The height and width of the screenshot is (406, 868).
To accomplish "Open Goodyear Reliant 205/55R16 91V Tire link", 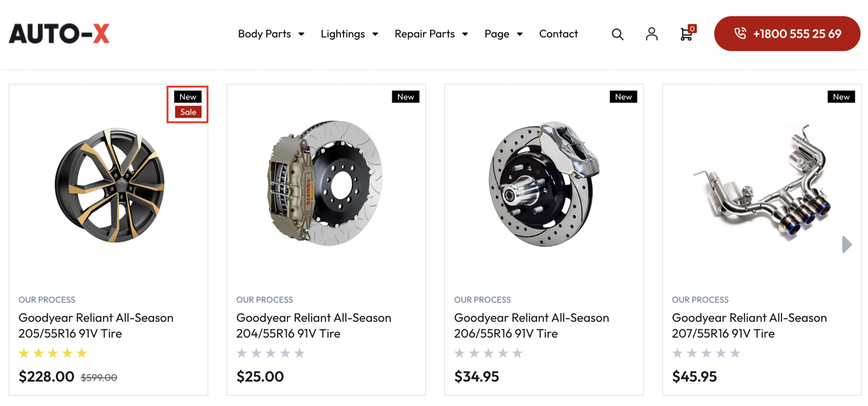I will click(x=96, y=325).
